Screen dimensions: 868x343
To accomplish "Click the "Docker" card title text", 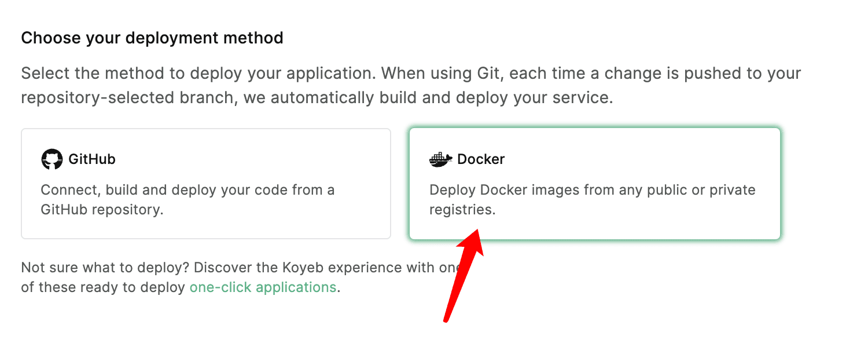I will 481,159.
